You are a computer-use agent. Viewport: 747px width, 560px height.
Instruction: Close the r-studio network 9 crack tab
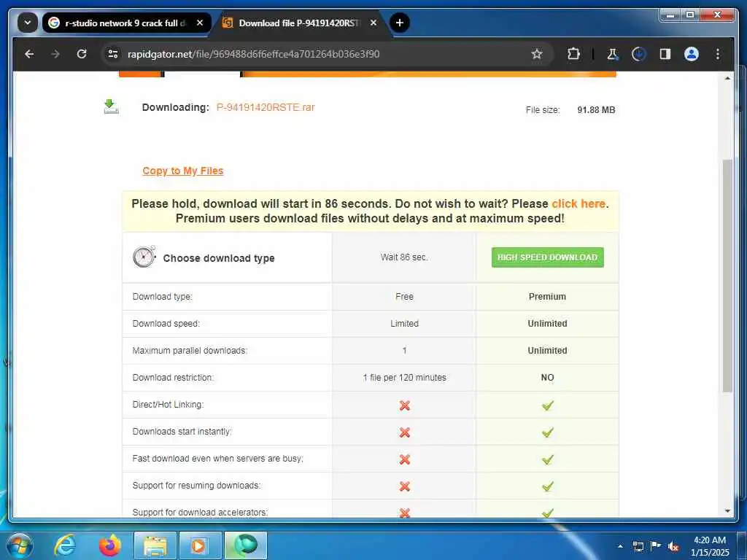coord(200,23)
